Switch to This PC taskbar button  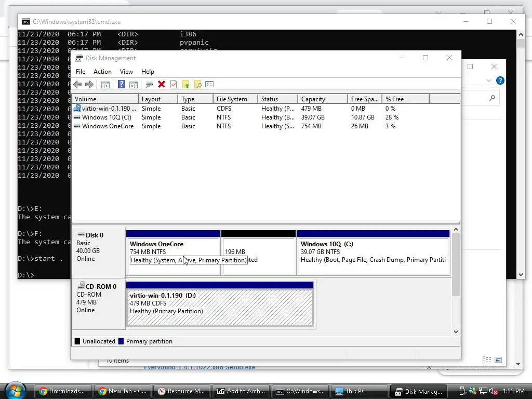point(360,391)
